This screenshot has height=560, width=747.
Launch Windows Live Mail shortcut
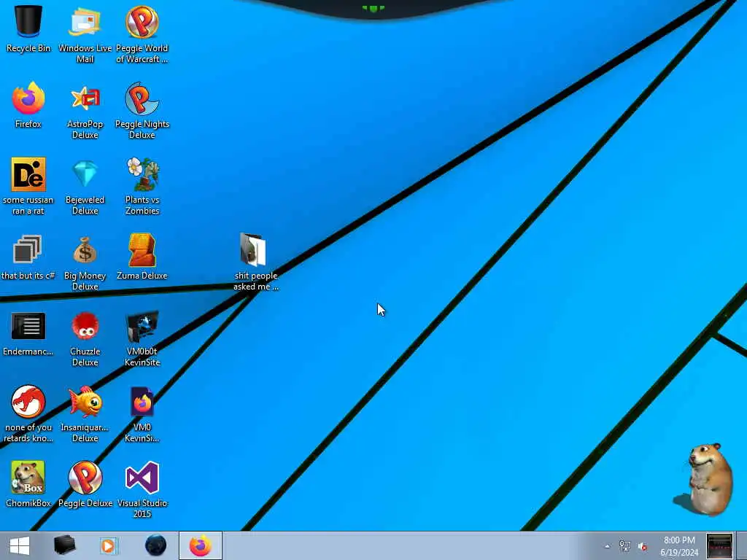click(x=85, y=34)
